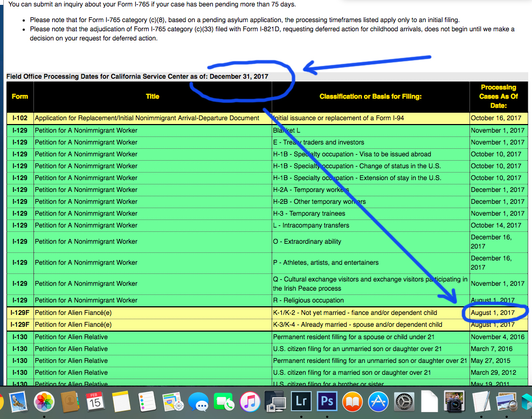532x419 pixels.
Task: Open the Notes app in dock
Action: pyautogui.click(x=121, y=402)
